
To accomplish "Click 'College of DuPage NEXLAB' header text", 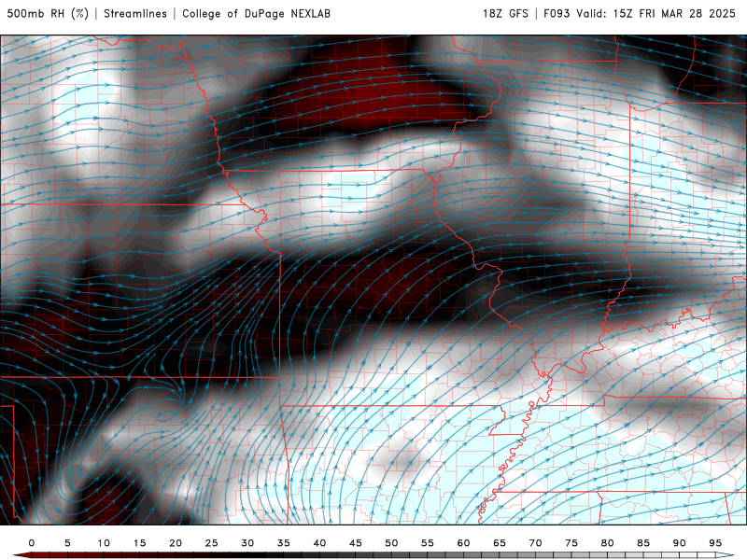I will 256,14.
